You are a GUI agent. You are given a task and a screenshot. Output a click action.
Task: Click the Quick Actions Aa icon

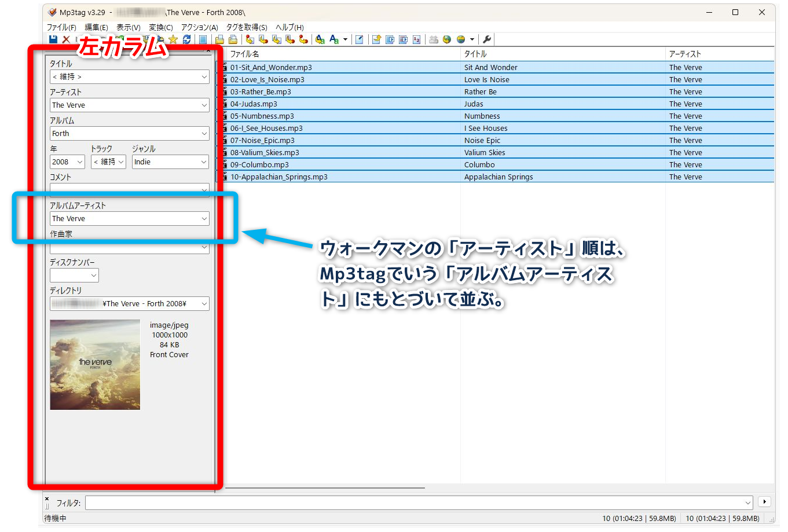tap(334, 39)
